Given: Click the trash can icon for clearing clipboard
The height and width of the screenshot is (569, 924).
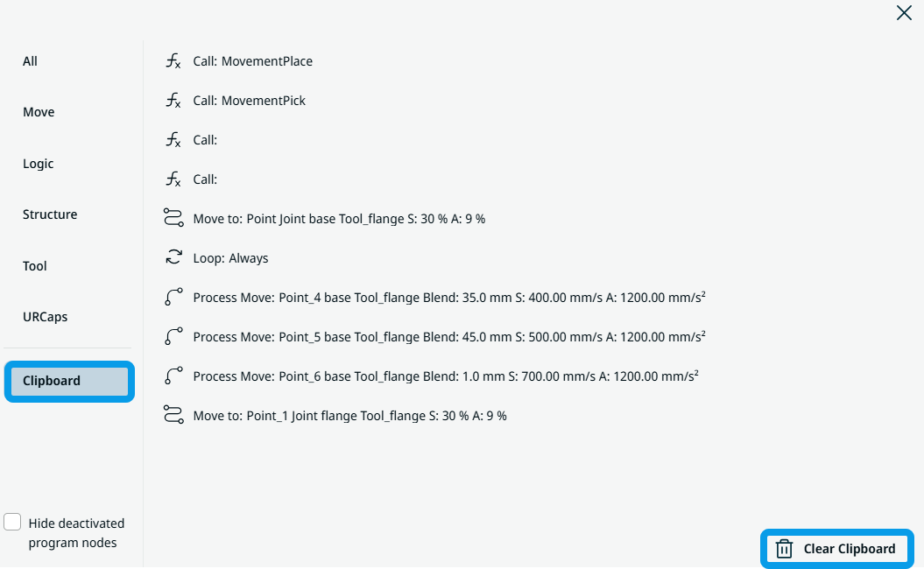Looking at the screenshot, I should [785, 549].
